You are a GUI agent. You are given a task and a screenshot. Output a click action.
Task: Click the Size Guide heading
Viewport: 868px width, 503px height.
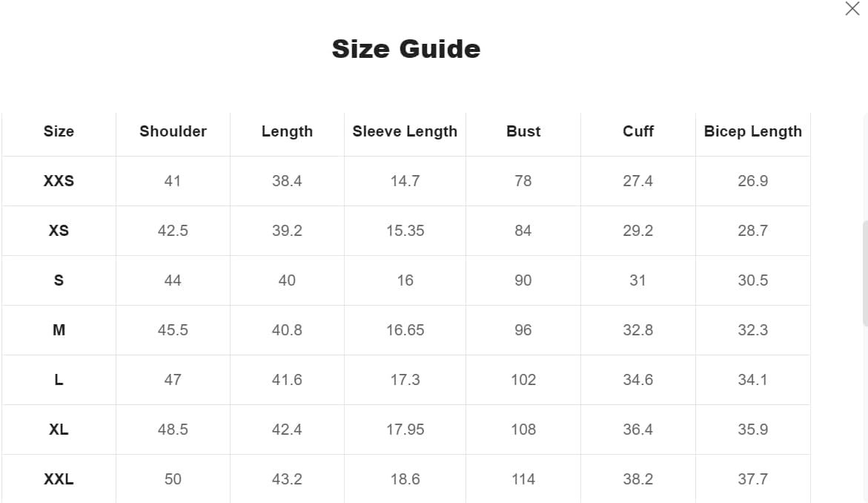(406, 49)
